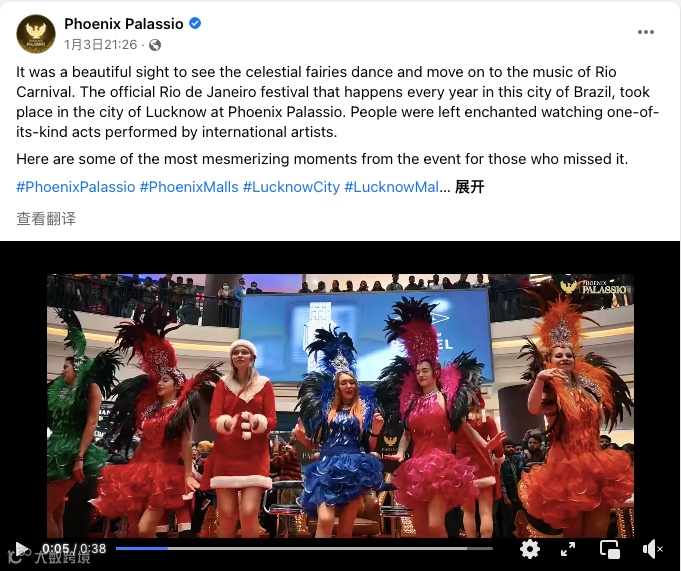The image size is (681, 571).
Task: Click the Phoenix Palassio page name
Action: tap(124, 23)
